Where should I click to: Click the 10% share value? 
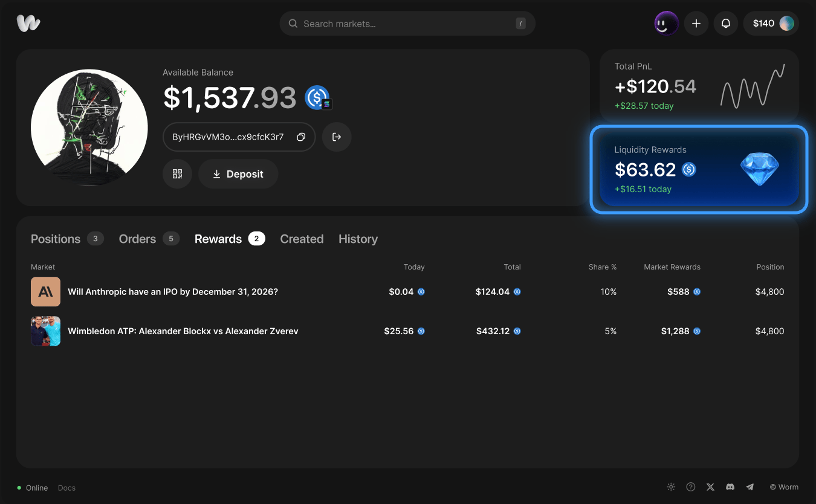click(x=609, y=292)
